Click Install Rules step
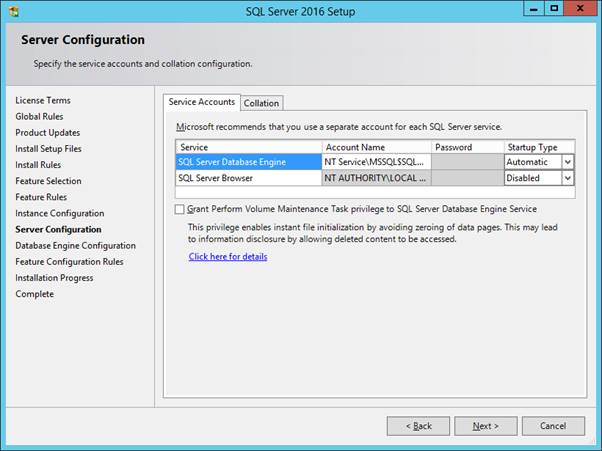 tap(38, 165)
